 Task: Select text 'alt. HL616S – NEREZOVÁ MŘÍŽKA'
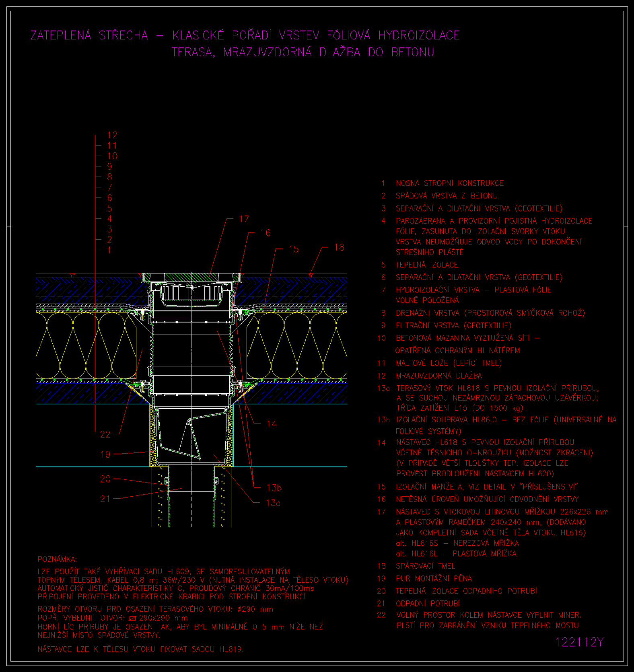[457, 543]
